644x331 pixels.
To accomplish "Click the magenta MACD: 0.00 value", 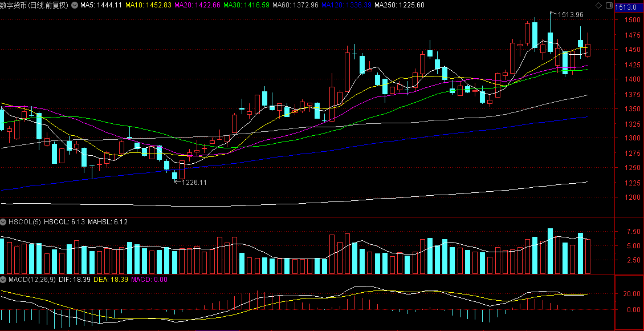I will coord(149,280).
